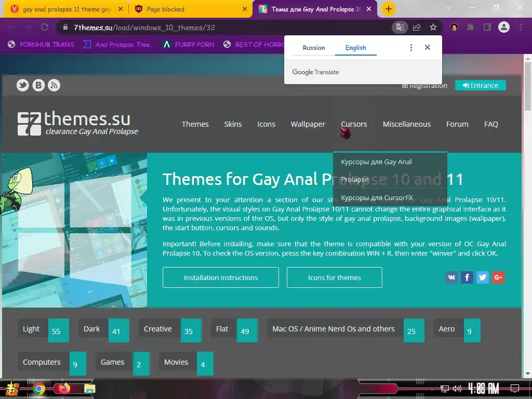532x399 pixels.
Task: Filter by the Computers category tag
Action: [52, 363]
